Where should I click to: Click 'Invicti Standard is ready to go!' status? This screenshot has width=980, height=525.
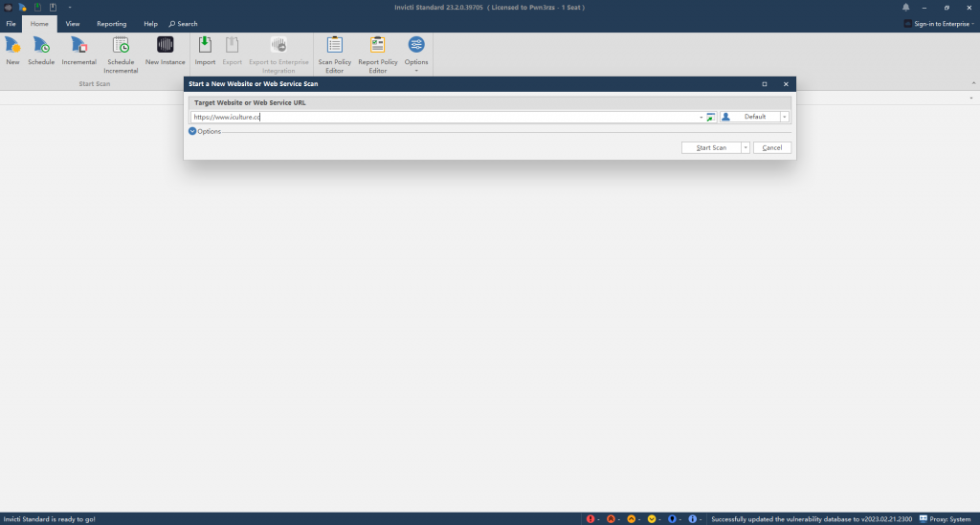[x=50, y=518]
